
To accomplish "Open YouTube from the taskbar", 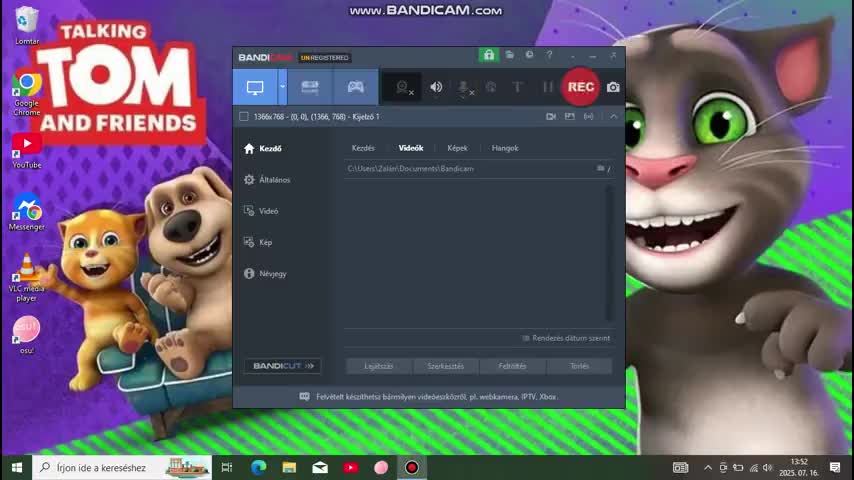I will [351, 467].
